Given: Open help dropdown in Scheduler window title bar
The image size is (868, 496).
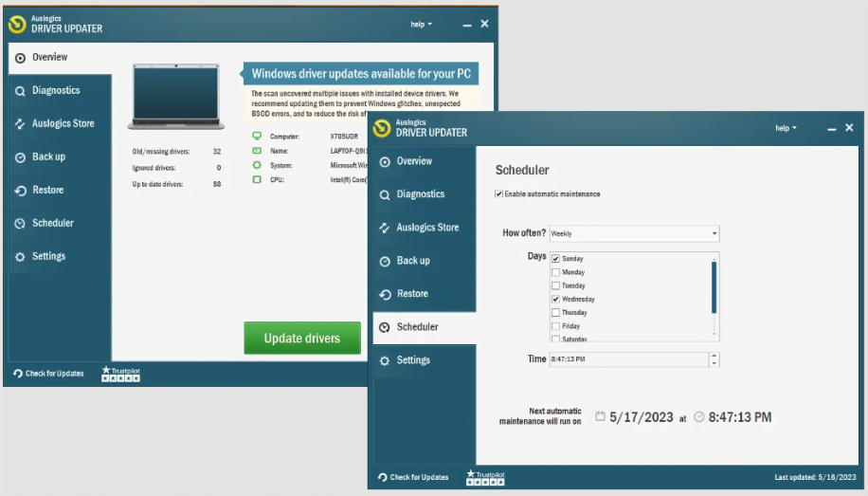Looking at the screenshot, I should coord(786,128).
